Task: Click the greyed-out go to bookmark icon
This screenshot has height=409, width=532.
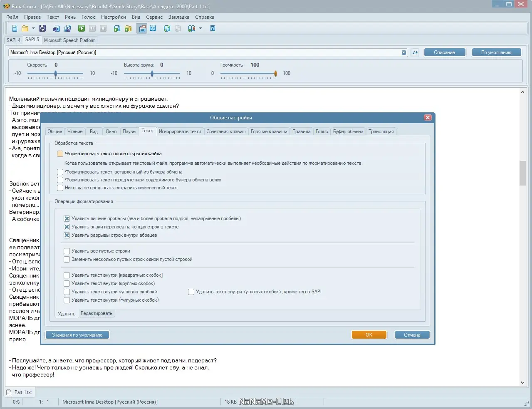Action: tap(178, 28)
